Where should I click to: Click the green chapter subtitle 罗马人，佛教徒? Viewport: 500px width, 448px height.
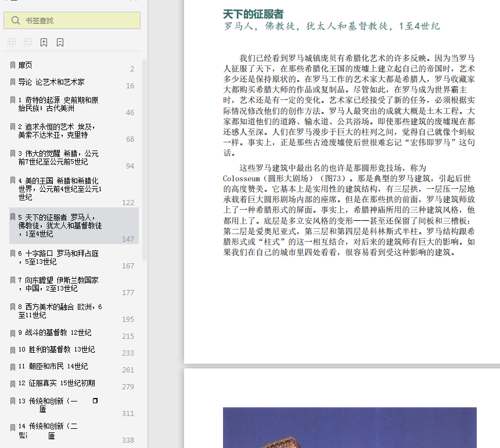click(332, 26)
